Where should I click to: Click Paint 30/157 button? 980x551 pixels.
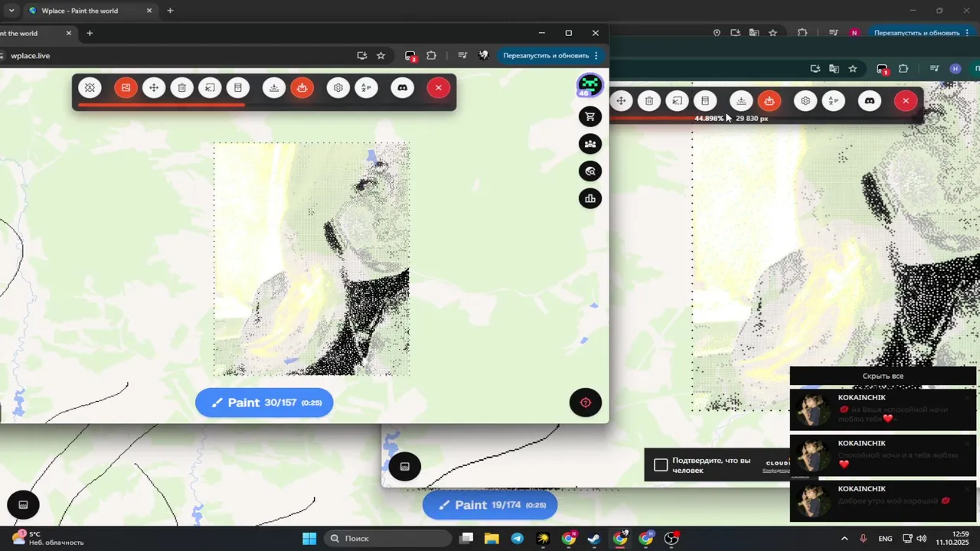[x=264, y=403]
